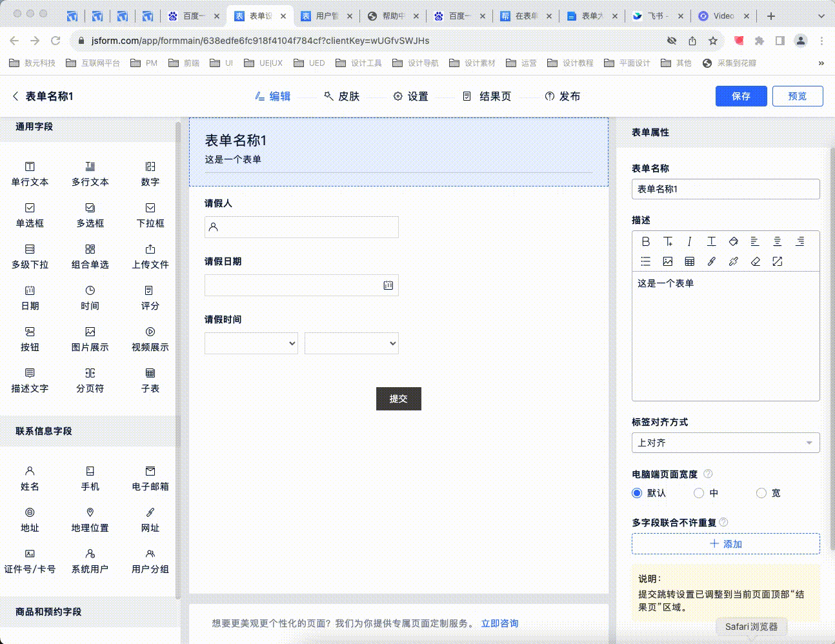The height and width of the screenshot is (644, 835).
Task: Click the 单行文本 field icon
Action: tap(30, 167)
